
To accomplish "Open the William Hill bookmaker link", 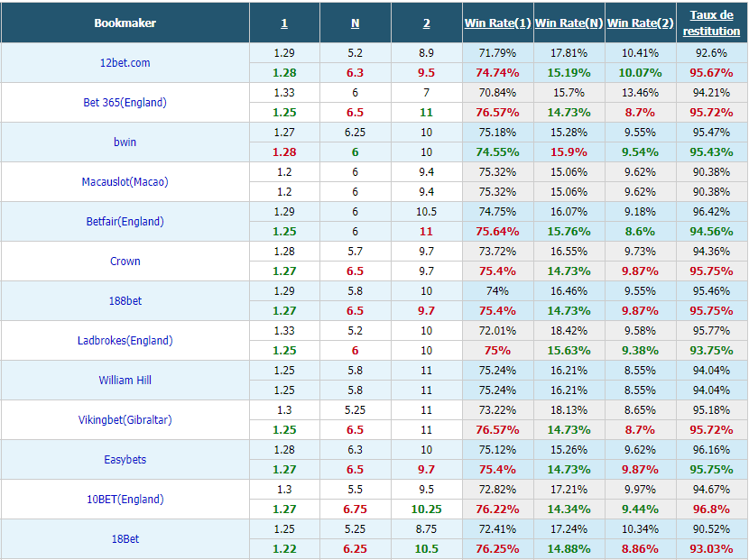I will coord(125,380).
